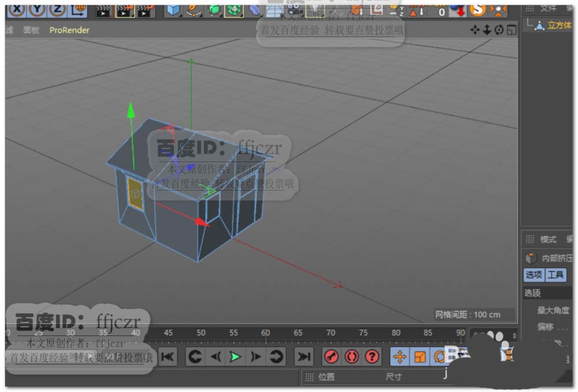Open the green Array modeling objects icon

point(234,10)
